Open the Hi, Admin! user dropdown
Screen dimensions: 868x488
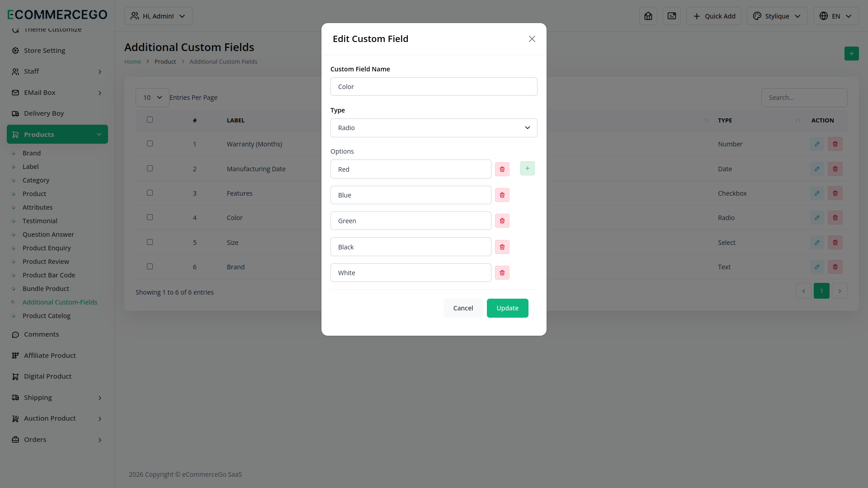(158, 16)
